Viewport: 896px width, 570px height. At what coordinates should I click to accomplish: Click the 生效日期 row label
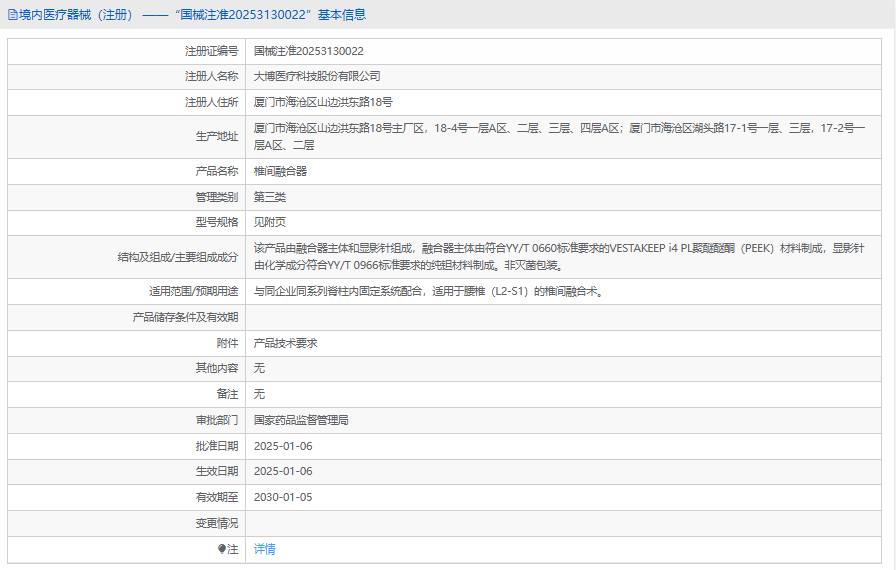click(x=216, y=471)
